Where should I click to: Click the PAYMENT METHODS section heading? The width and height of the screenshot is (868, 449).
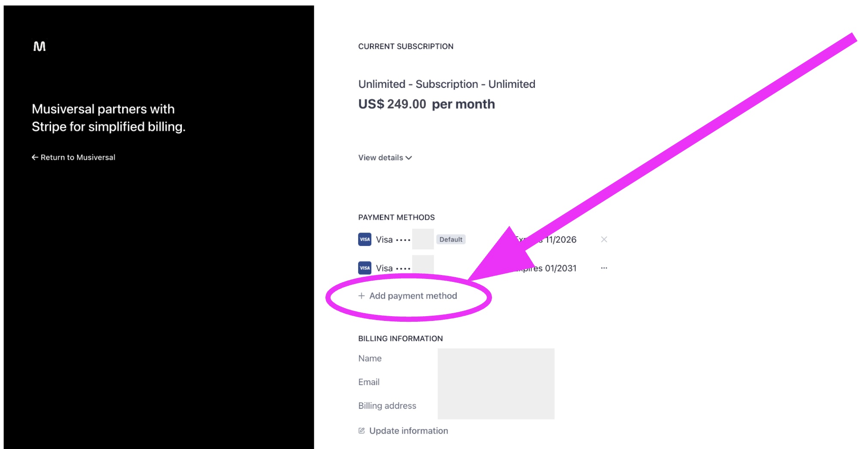coord(396,217)
